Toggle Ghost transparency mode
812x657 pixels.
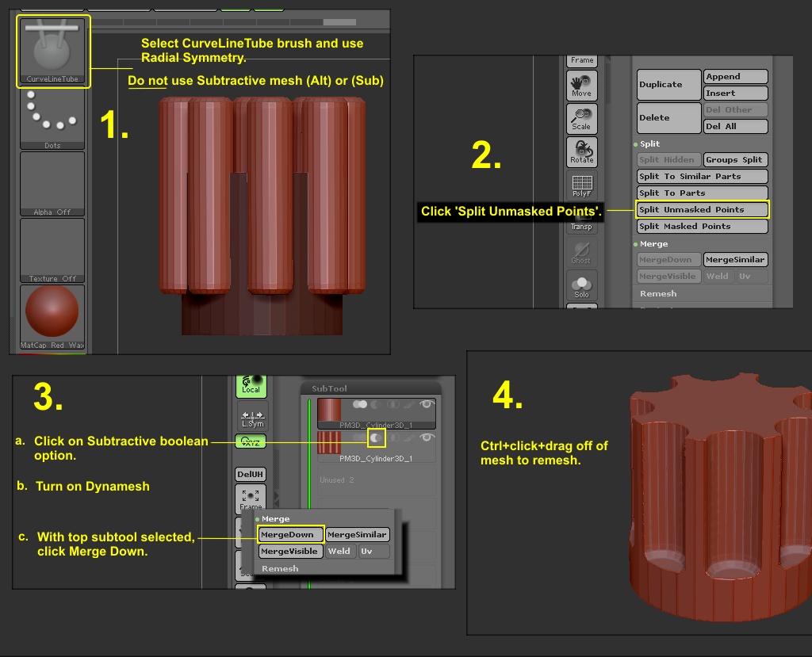pyautogui.click(x=581, y=251)
